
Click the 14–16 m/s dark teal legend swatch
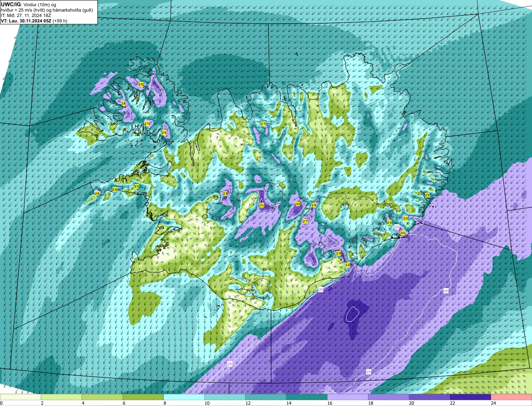[x=308, y=397]
